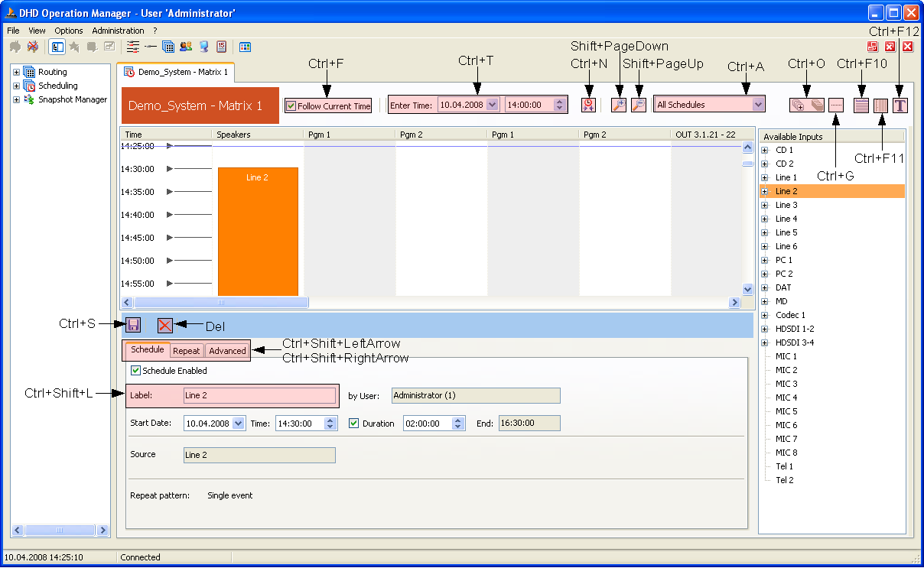
Task: Zoom out of the schedule timeline
Action: [639, 105]
